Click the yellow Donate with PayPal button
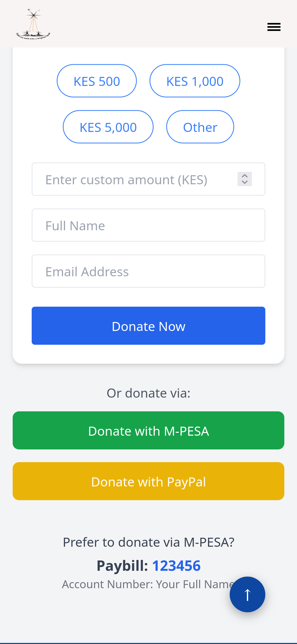Image resolution: width=297 pixels, height=644 pixels. (148, 481)
